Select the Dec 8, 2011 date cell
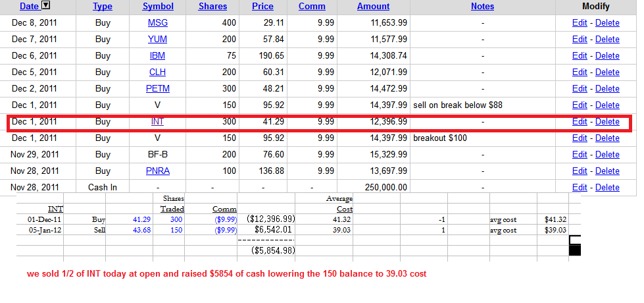644x303 pixels. pyautogui.click(x=36, y=23)
